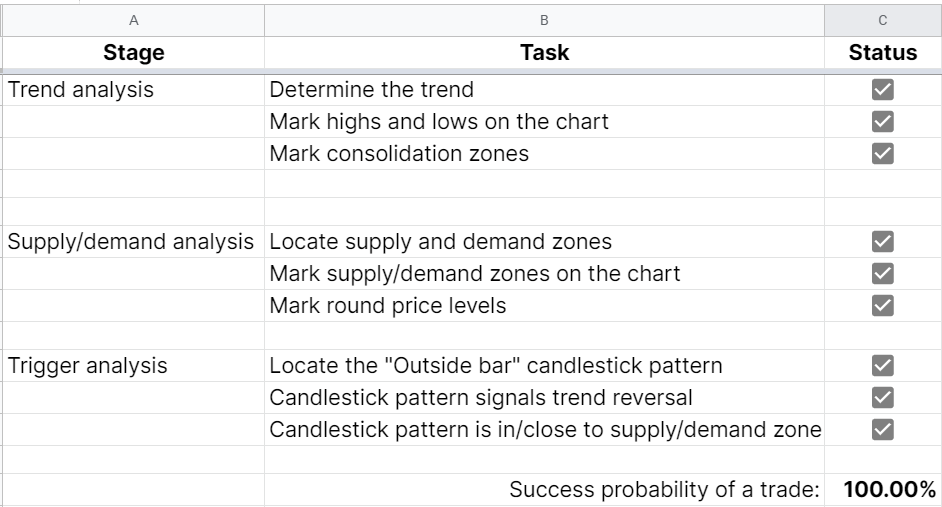Uncheck the "Determine the trend" checkbox

[x=883, y=90]
